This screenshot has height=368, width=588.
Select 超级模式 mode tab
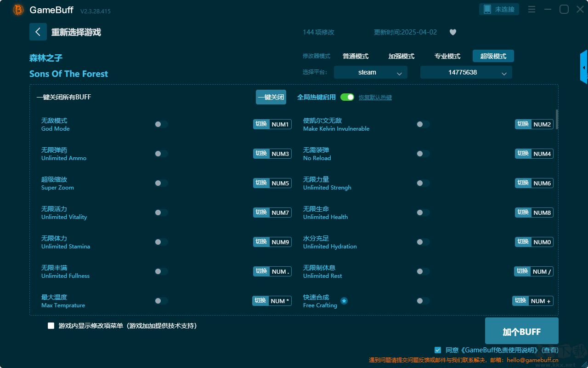493,56
